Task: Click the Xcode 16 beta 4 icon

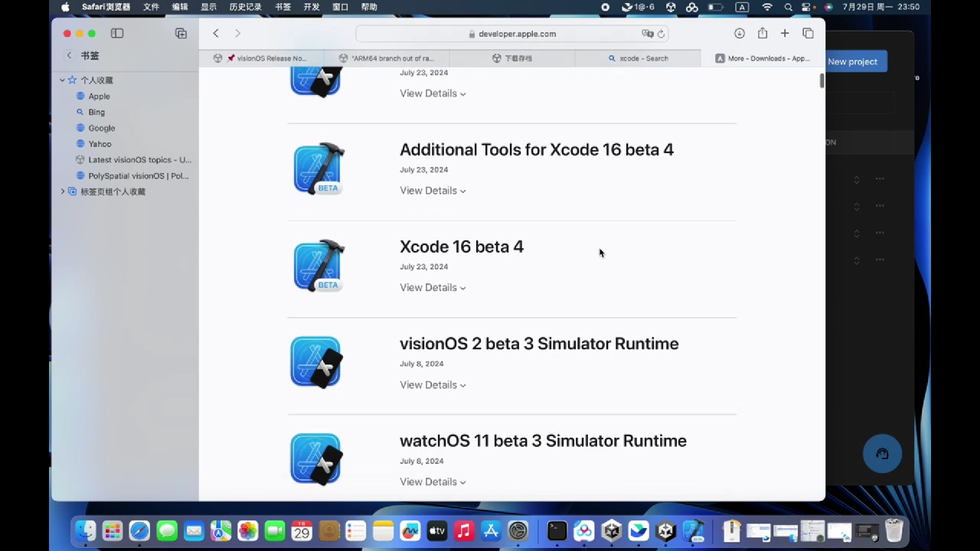Action: pyautogui.click(x=318, y=266)
